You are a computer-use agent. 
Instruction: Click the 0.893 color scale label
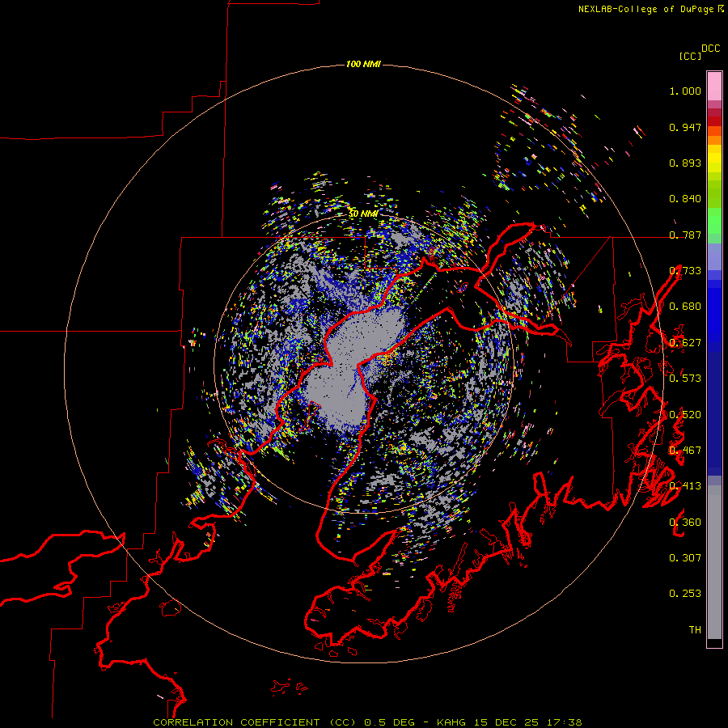(685, 163)
